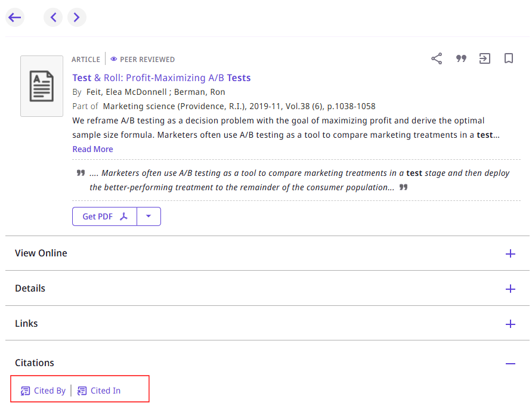Click the article document thumbnail

coord(42,86)
